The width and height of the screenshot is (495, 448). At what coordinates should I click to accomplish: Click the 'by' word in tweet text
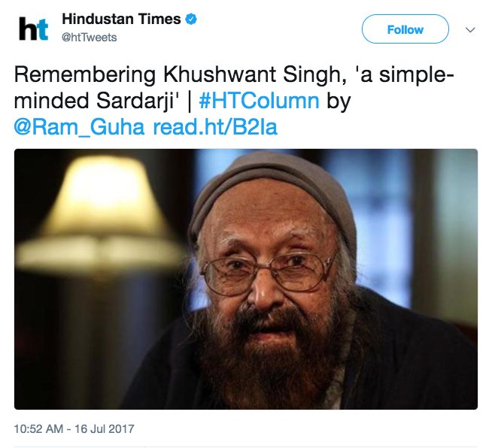339,102
